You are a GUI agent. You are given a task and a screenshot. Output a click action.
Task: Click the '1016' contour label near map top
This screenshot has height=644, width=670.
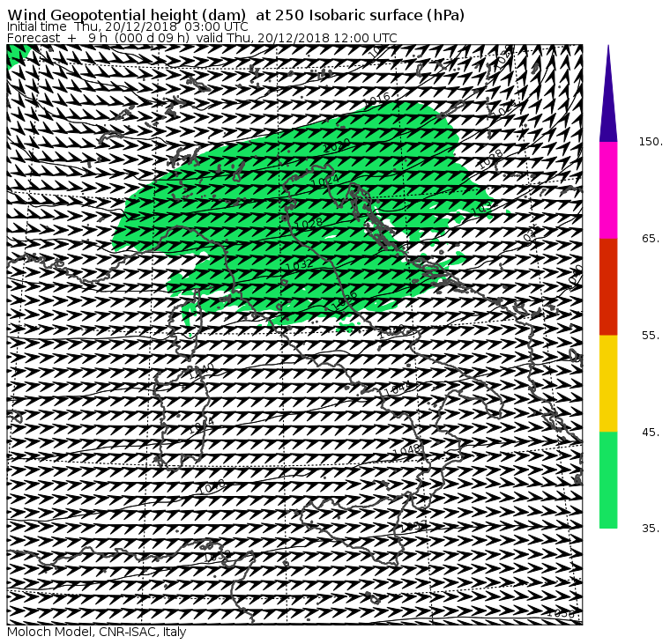coord(378,100)
